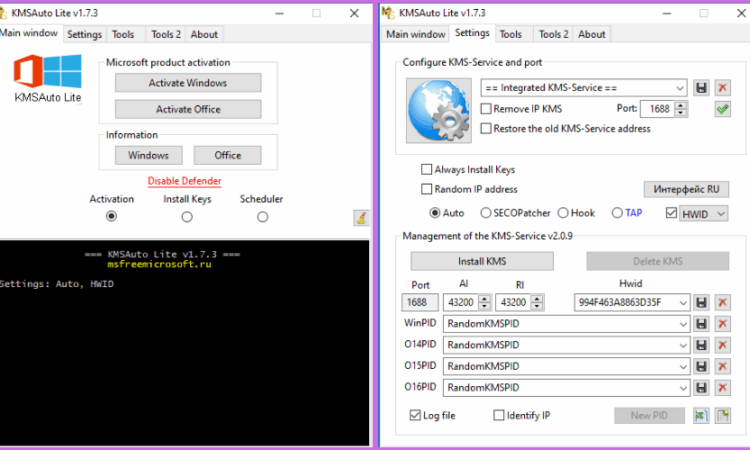Enable Always Install Keys checkbox
750x450 pixels.
click(x=426, y=169)
